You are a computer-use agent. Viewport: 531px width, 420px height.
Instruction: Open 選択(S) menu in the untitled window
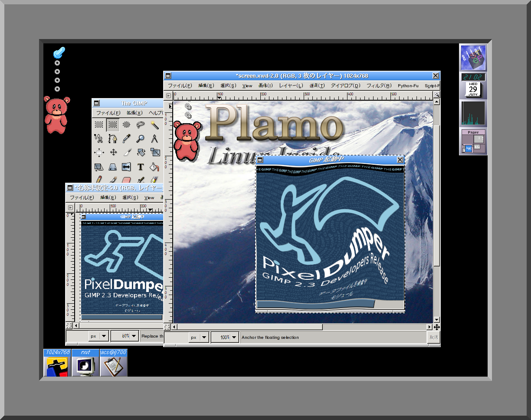tap(130, 197)
